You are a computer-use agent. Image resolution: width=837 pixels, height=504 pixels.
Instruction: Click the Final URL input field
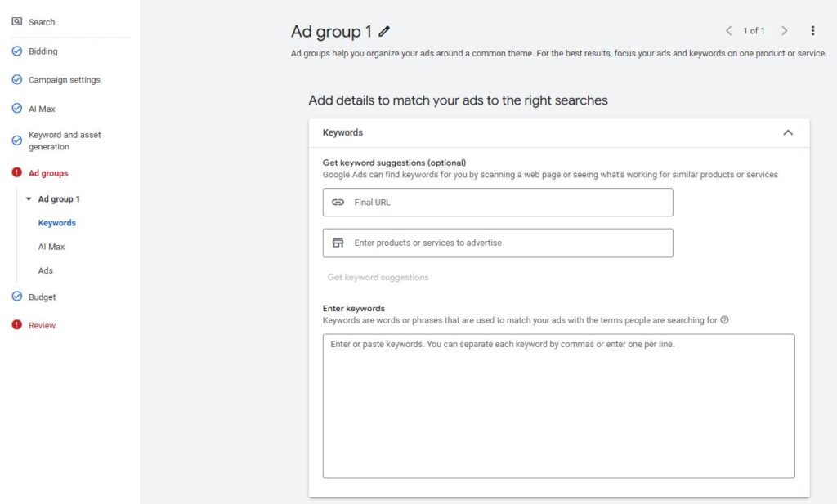tap(498, 203)
